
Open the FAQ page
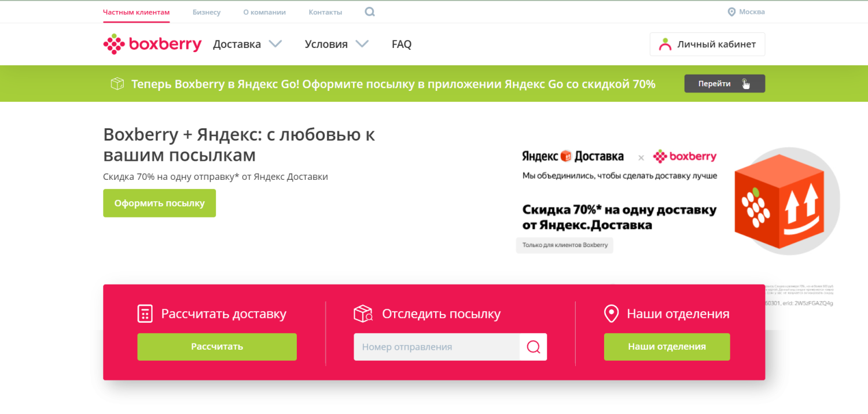[x=402, y=44]
